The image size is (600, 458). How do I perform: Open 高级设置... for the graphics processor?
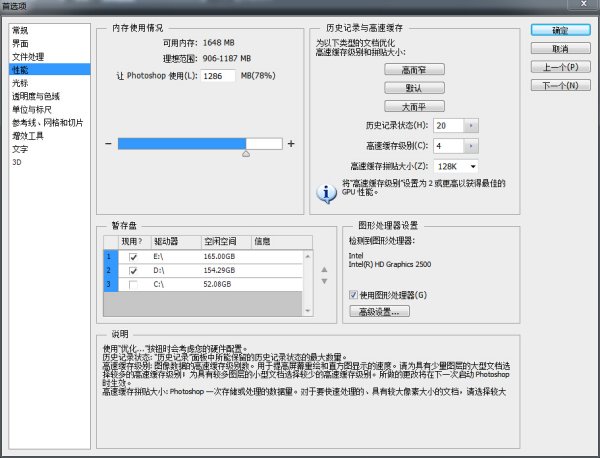379,311
